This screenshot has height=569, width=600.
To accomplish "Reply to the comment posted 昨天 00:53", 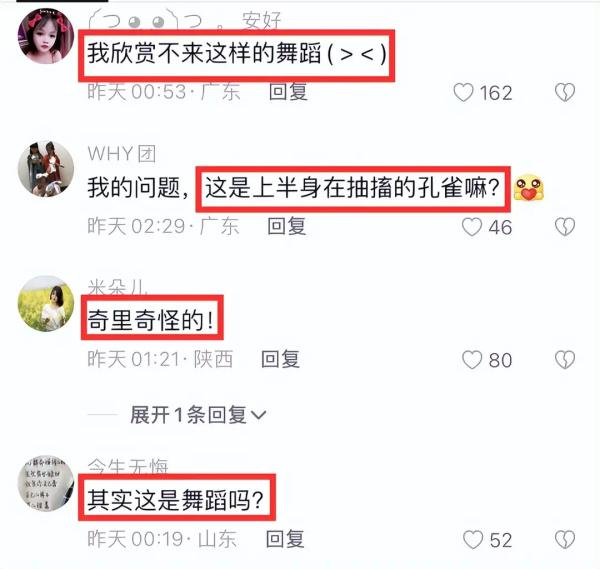I will pyautogui.click(x=288, y=92).
